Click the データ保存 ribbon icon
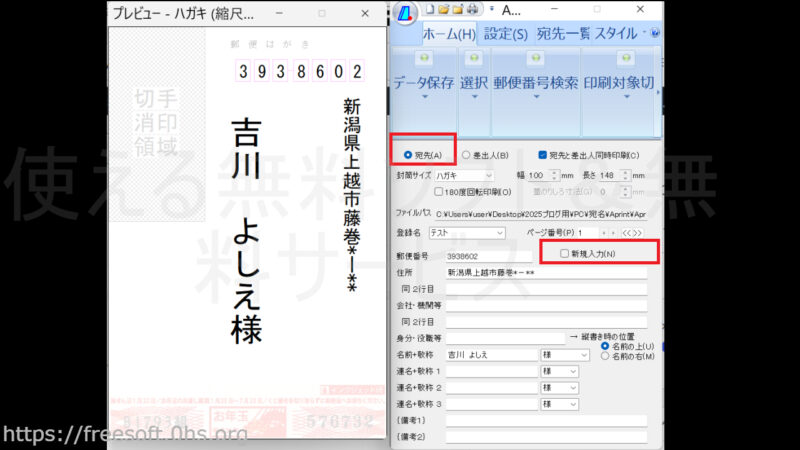This screenshot has height=450, width=800. click(423, 59)
